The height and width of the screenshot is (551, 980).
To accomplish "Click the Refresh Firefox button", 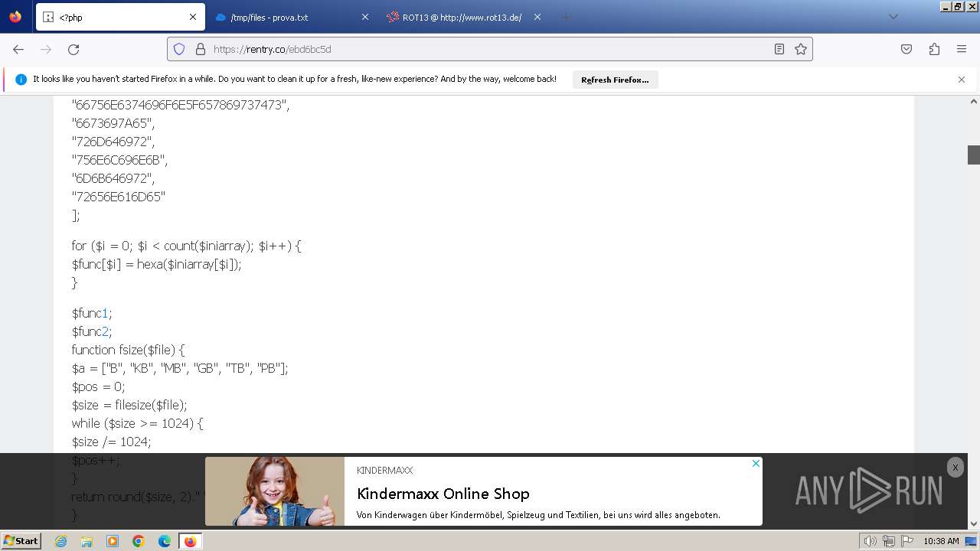I will (615, 80).
